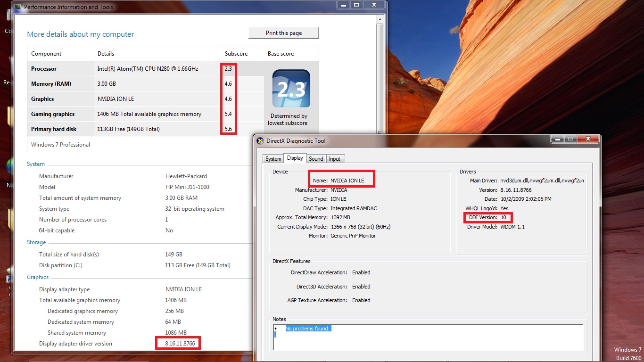Screen dimensions: 644x362
Task: Click the 1366 x 768 (32 bit) (60Hz) display mode
Action: (x=361, y=227)
